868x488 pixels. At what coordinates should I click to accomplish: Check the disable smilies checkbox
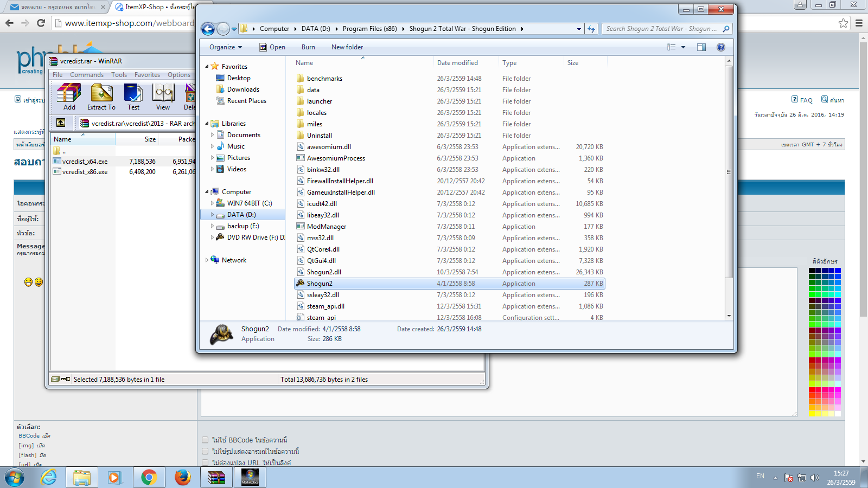click(205, 451)
